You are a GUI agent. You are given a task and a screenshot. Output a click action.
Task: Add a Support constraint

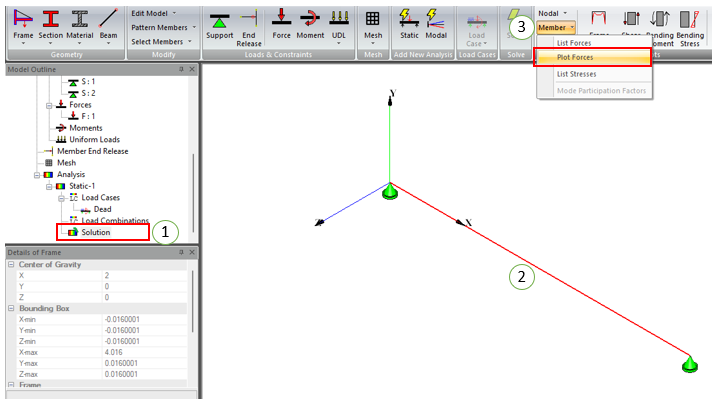coord(219,24)
